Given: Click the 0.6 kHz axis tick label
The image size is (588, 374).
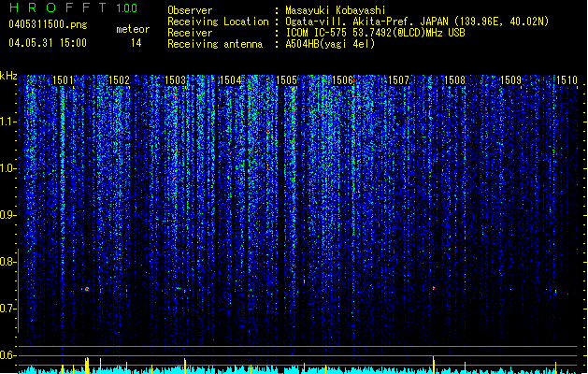Looking at the screenshot, I should [x=7, y=355].
